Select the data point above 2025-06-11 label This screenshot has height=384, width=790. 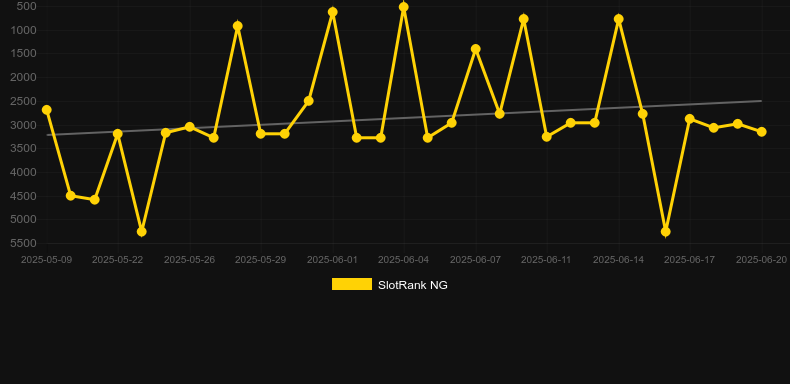coord(547,137)
